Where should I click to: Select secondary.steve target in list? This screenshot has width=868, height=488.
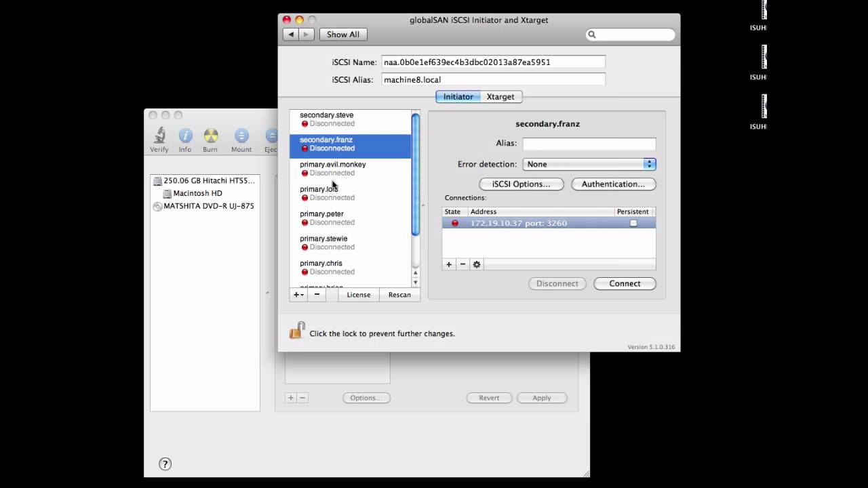(350, 119)
